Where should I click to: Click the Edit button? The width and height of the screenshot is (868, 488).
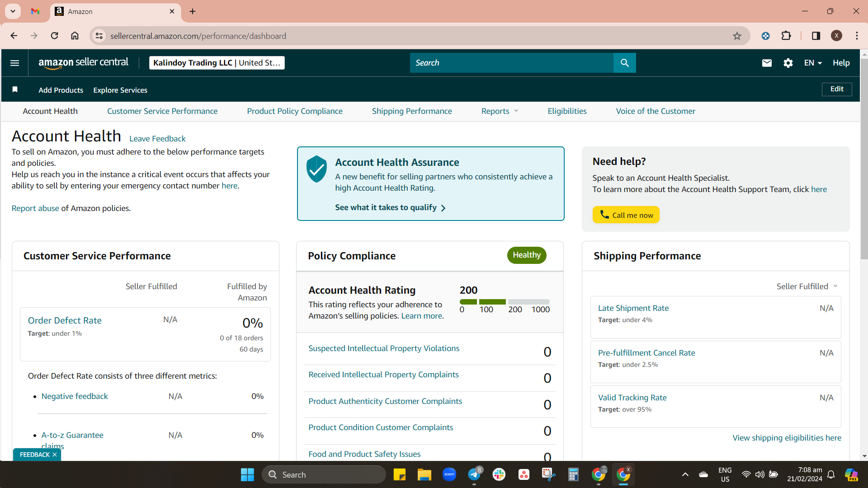point(837,89)
